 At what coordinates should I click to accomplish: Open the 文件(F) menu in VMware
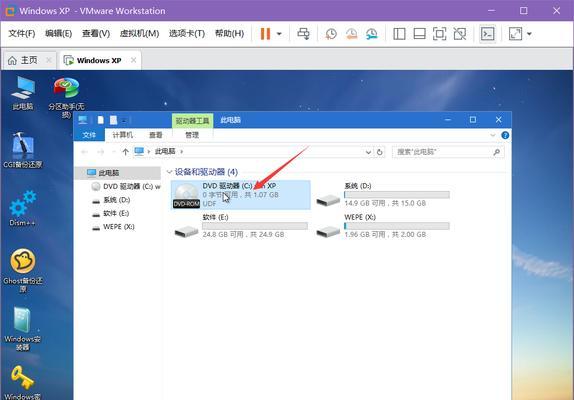tap(22, 34)
